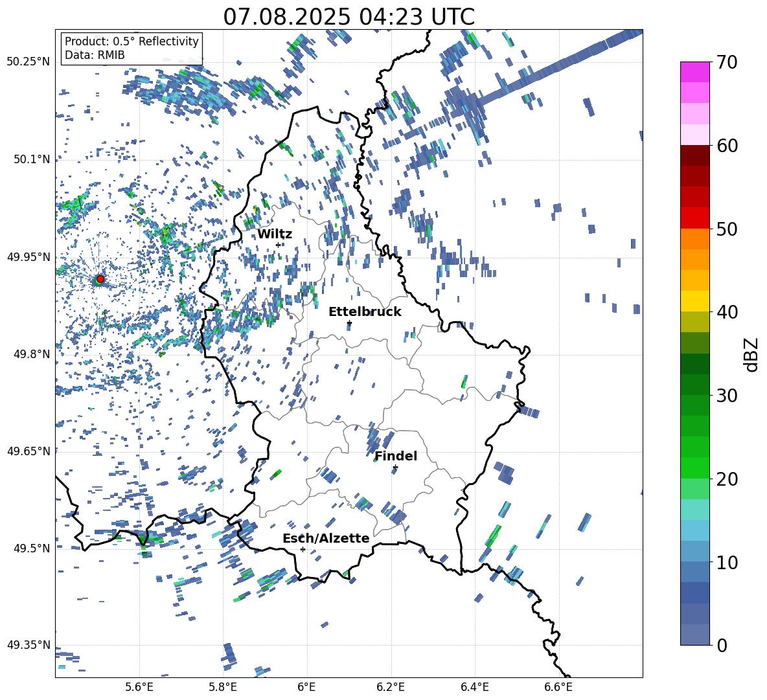The image size is (767, 700).
Task: Click the Findel city label
Action: point(396,456)
